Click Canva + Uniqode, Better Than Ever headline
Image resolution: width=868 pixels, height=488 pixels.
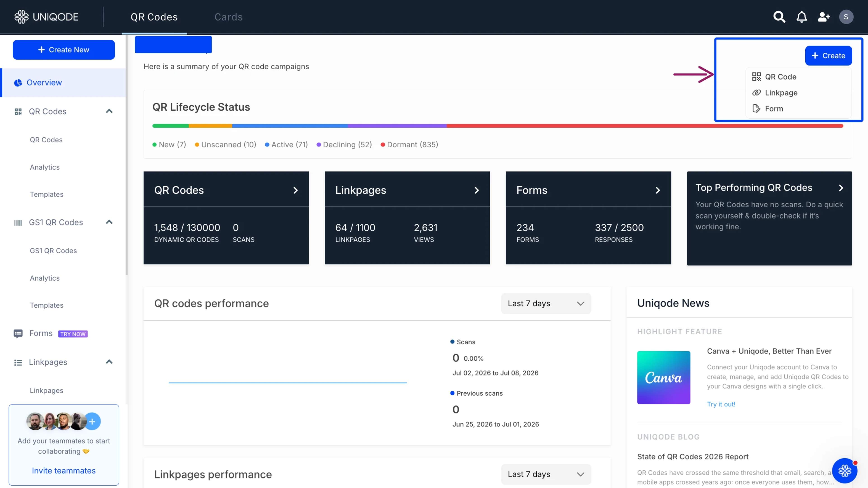(769, 351)
